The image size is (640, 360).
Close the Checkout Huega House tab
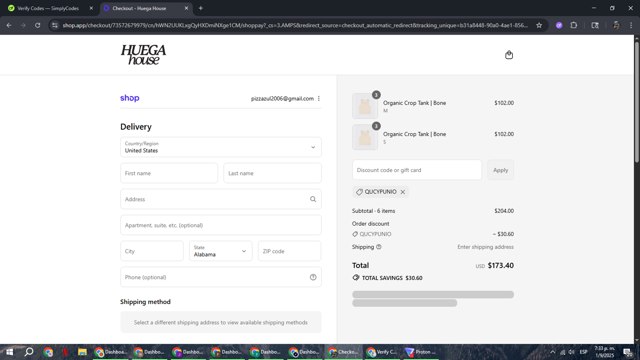pyautogui.click(x=186, y=8)
